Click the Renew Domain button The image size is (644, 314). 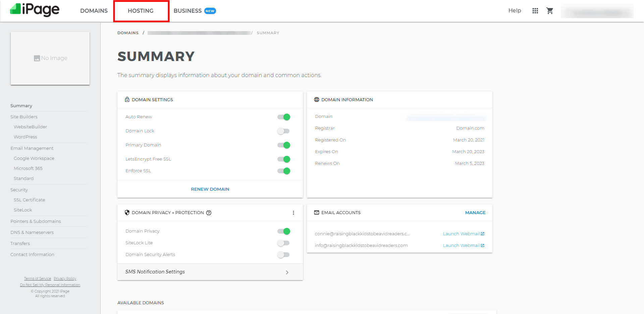pyautogui.click(x=210, y=189)
